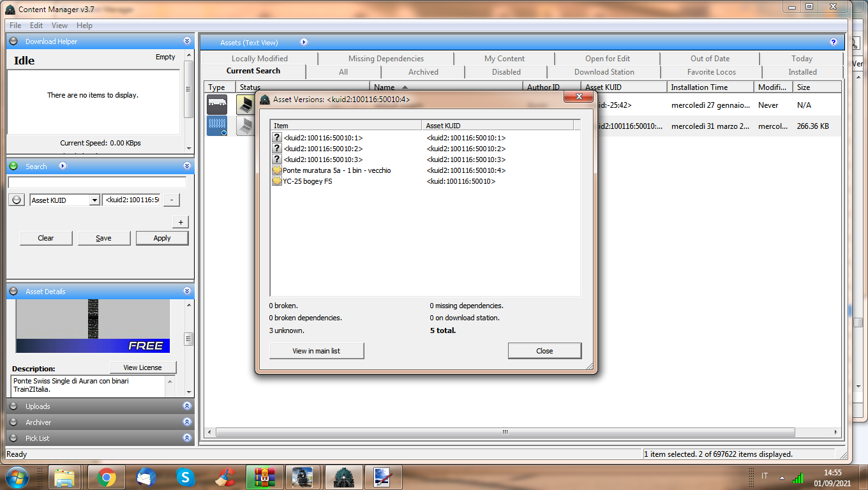This screenshot has height=490, width=868.
Task: Click the Save search button
Action: 103,238
